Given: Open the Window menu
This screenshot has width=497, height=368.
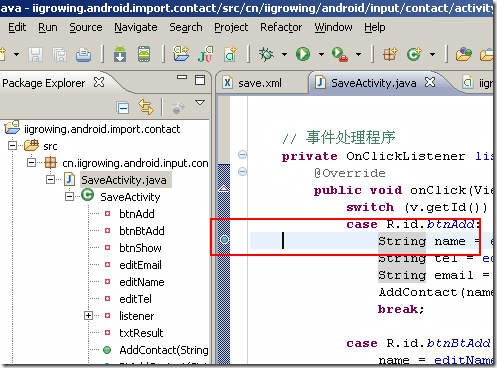Looking at the screenshot, I should (x=333, y=27).
